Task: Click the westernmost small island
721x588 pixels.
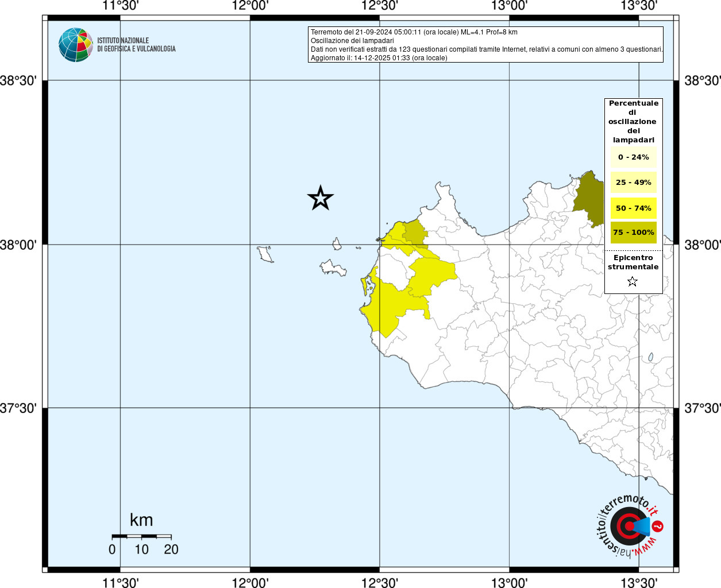Action: point(265,254)
